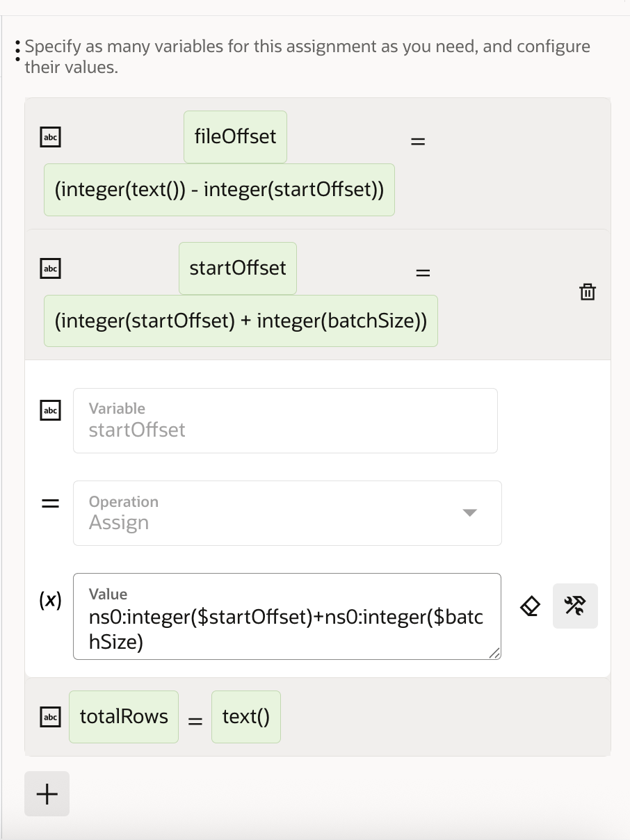Click the Value textarea with ns0:integer expression
630x840 pixels.
point(286,627)
